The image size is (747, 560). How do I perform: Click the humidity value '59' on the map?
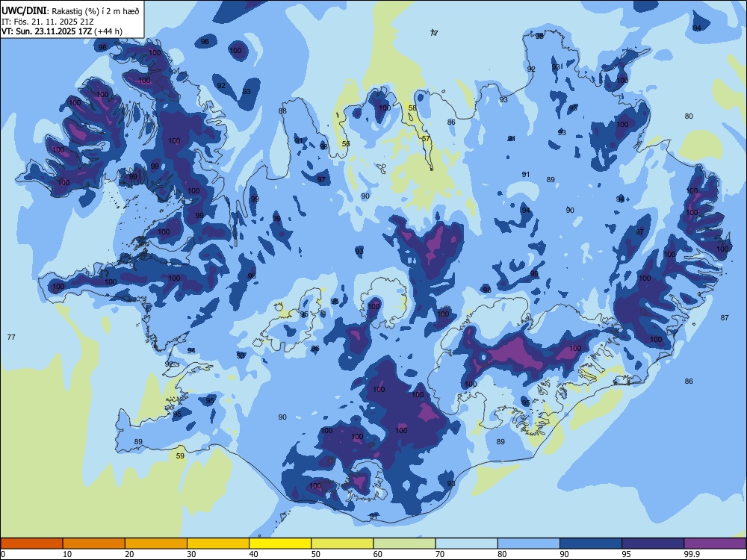(x=180, y=455)
